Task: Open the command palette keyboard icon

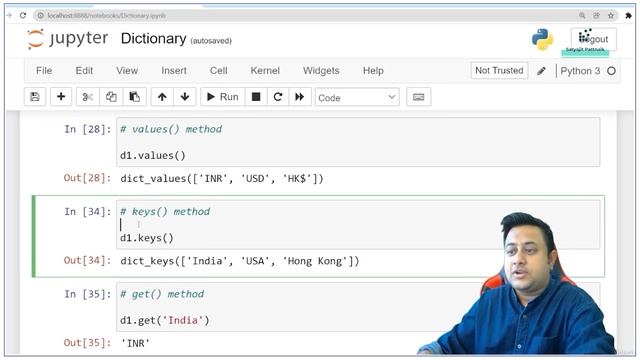Action: [418, 97]
